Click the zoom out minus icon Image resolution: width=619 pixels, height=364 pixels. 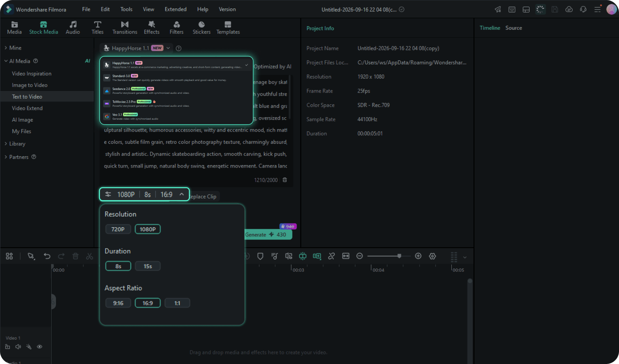pyautogui.click(x=360, y=256)
